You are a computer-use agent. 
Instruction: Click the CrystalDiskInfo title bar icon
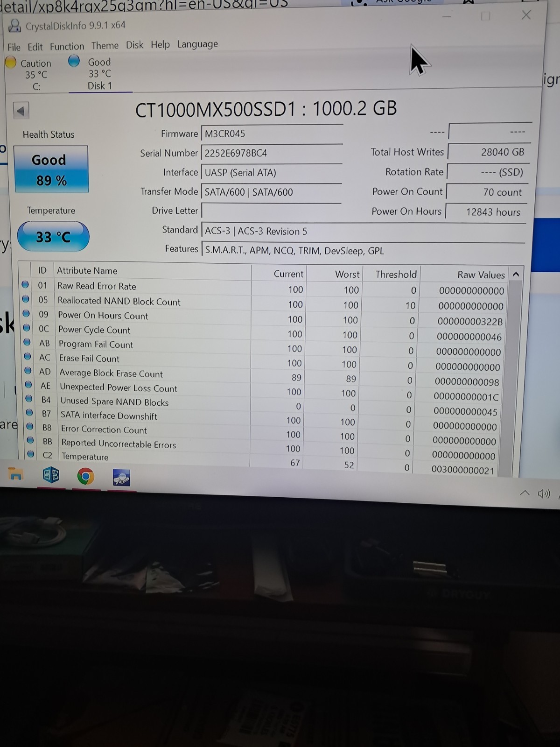(14, 26)
